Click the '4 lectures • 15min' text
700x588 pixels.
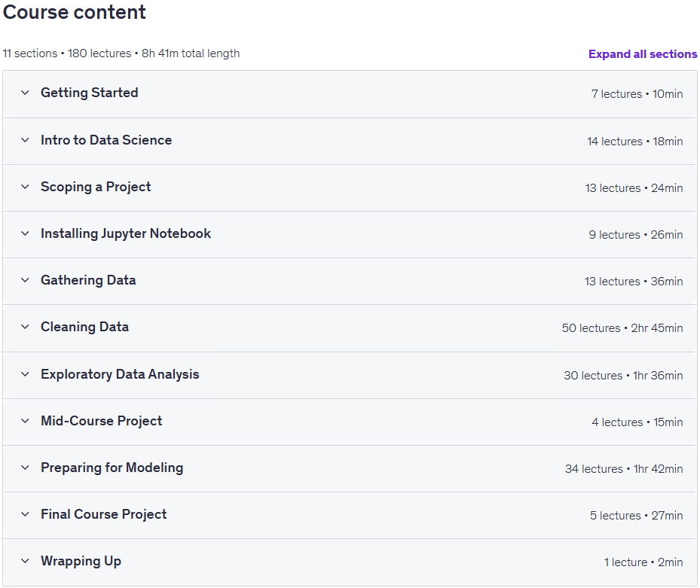(637, 422)
